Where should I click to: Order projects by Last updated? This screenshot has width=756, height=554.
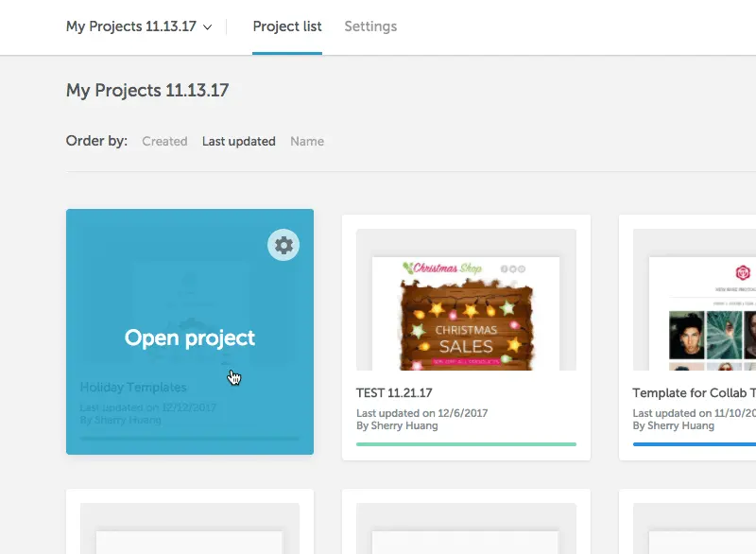pos(239,141)
